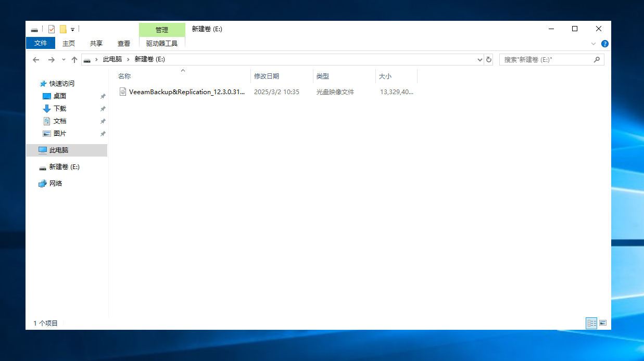Click the pin icon next to 桌面
Image resolution: width=644 pixels, height=361 pixels.
[103, 96]
